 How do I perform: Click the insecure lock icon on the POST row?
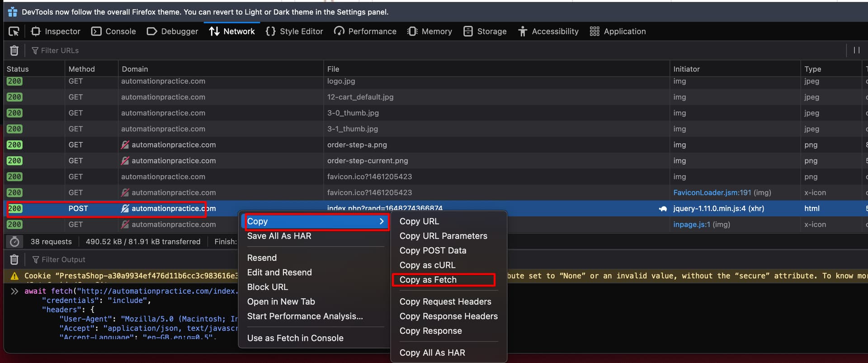pyautogui.click(x=125, y=209)
